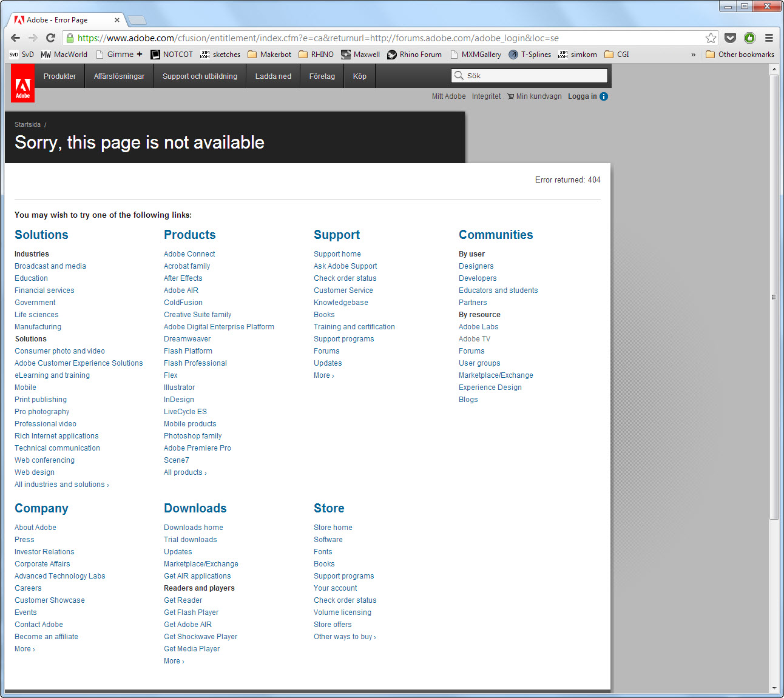The width and height of the screenshot is (784, 698).
Task: Open the NOTCOT bookmark
Action: (172, 55)
